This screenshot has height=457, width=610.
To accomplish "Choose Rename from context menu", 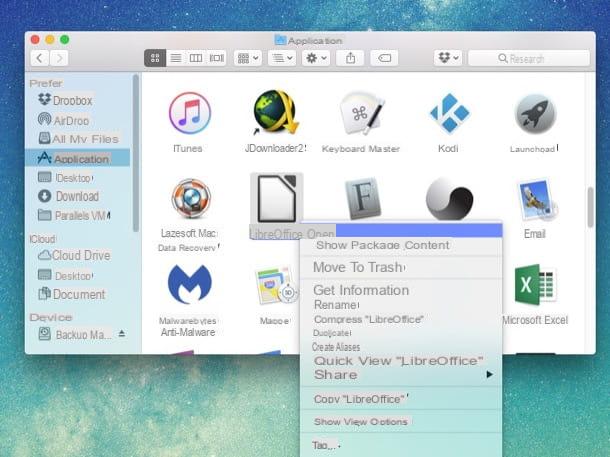I will tap(401, 305).
